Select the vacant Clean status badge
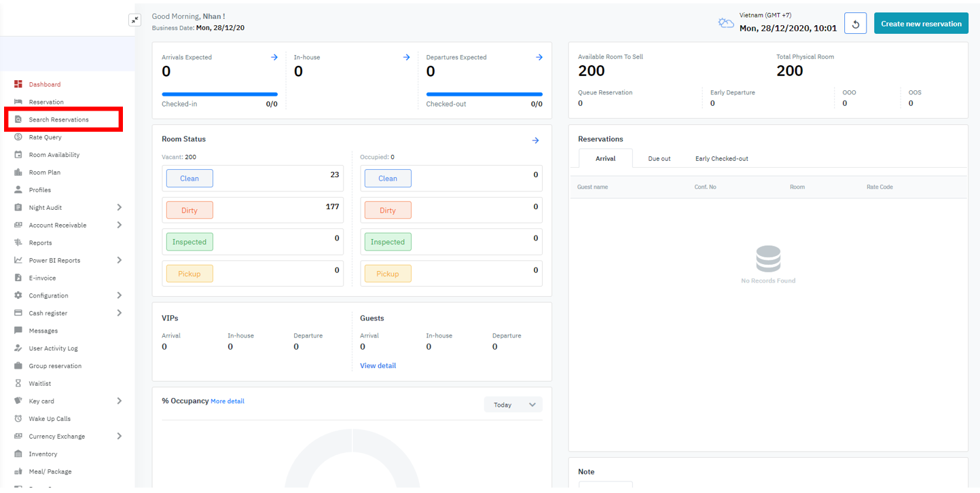Viewport: 980px width, 493px height. point(189,179)
